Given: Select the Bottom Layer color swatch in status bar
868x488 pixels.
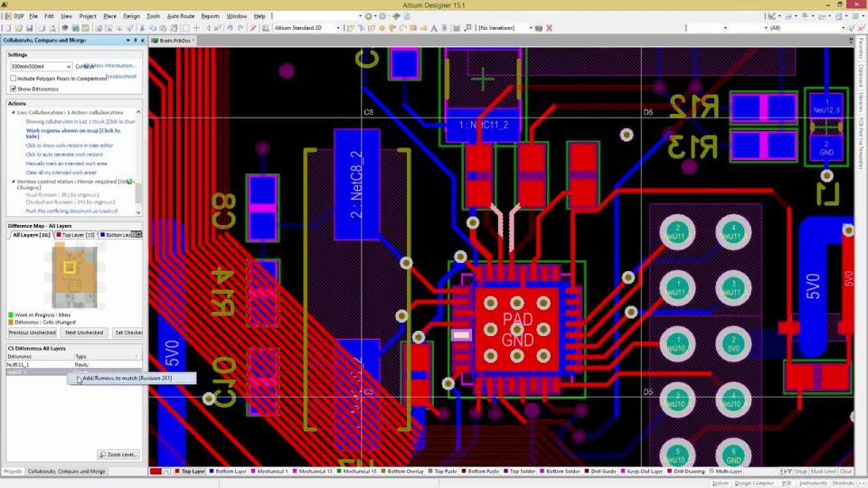Looking at the screenshot, I should click(x=212, y=472).
